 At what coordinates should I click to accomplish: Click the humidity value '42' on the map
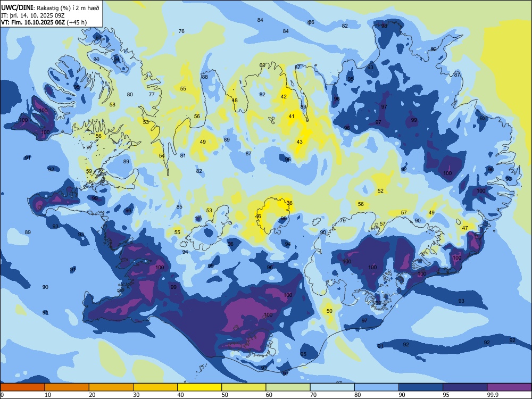284,97
